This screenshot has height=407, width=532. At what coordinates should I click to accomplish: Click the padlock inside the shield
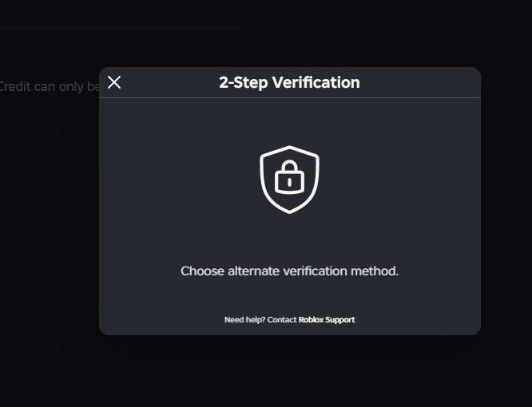click(x=289, y=177)
